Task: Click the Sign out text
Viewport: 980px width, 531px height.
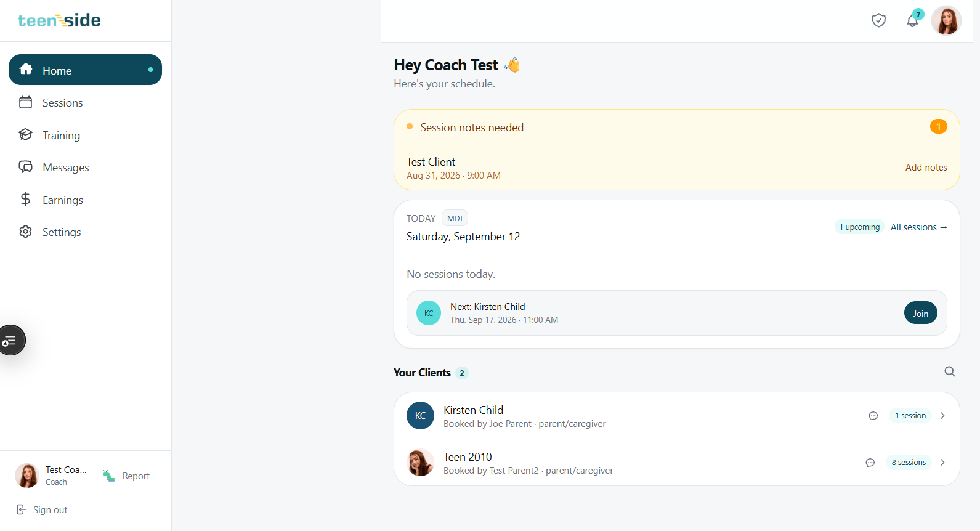Action: tap(51, 510)
